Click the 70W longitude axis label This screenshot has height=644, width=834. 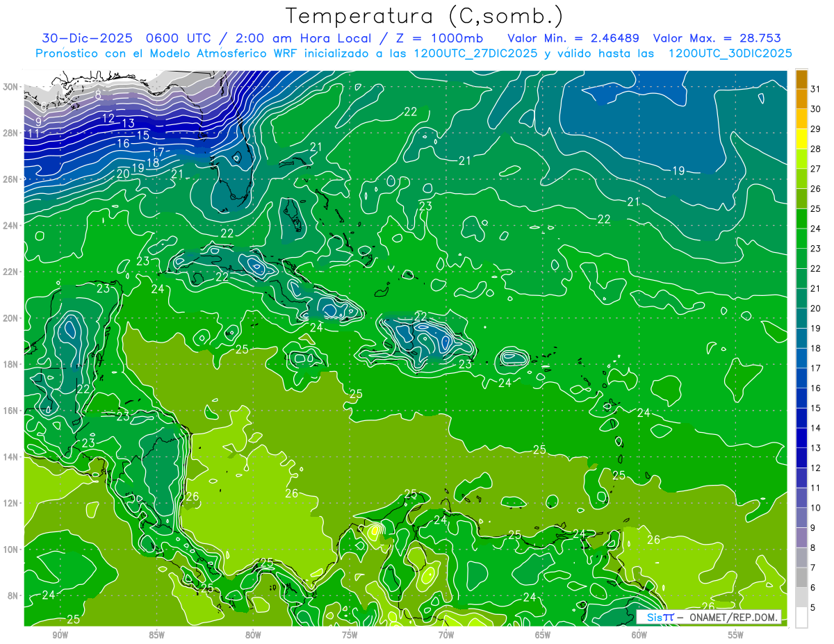pos(446,635)
